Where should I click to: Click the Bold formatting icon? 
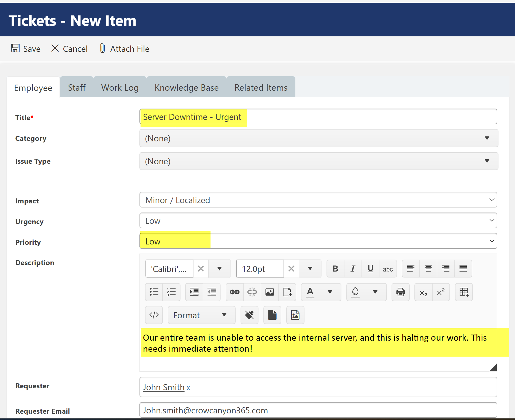(x=335, y=269)
